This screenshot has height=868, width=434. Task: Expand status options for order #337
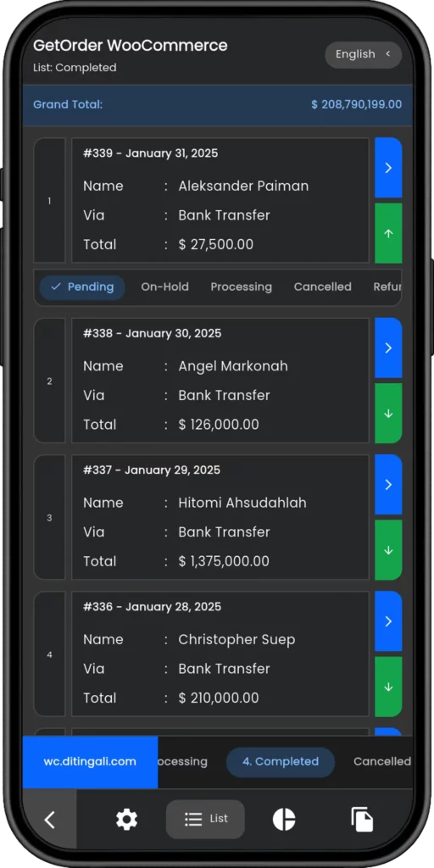[388, 549]
